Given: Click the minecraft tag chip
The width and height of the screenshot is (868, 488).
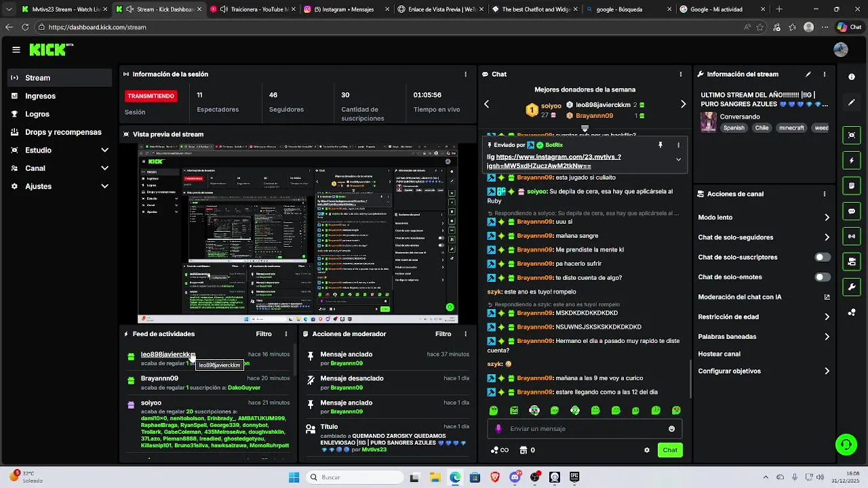Looking at the screenshot, I should pyautogui.click(x=791, y=128).
